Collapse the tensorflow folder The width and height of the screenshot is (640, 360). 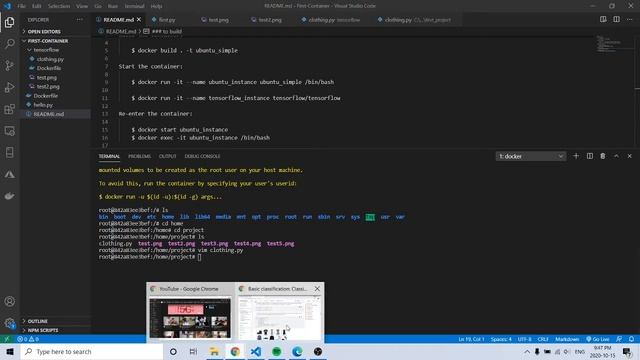(46, 50)
